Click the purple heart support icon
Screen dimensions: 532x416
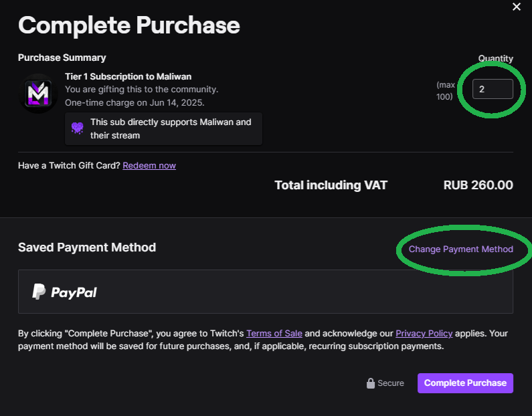78,128
